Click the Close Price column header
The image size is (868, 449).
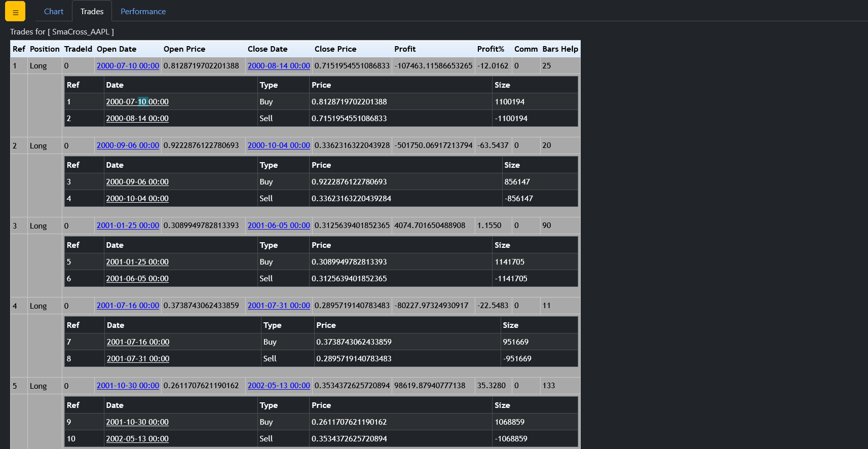[x=335, y=49]
